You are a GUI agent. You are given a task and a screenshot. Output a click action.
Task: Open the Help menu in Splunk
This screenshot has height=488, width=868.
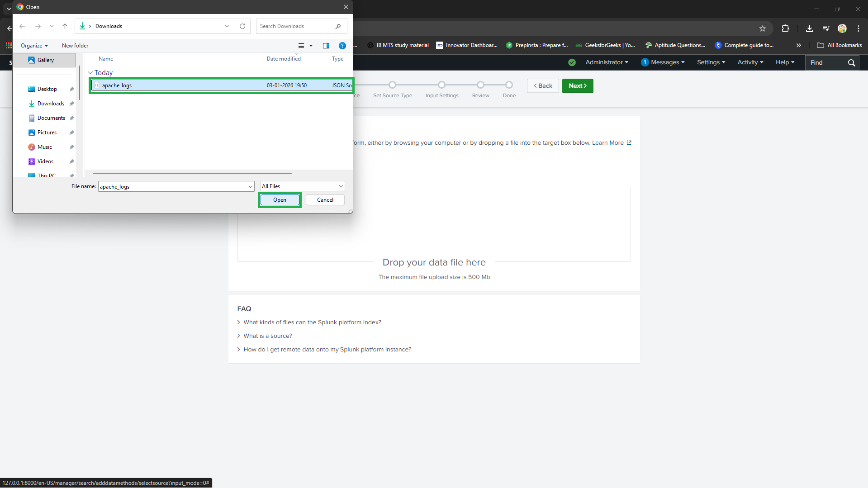click(x=785, y=62)
